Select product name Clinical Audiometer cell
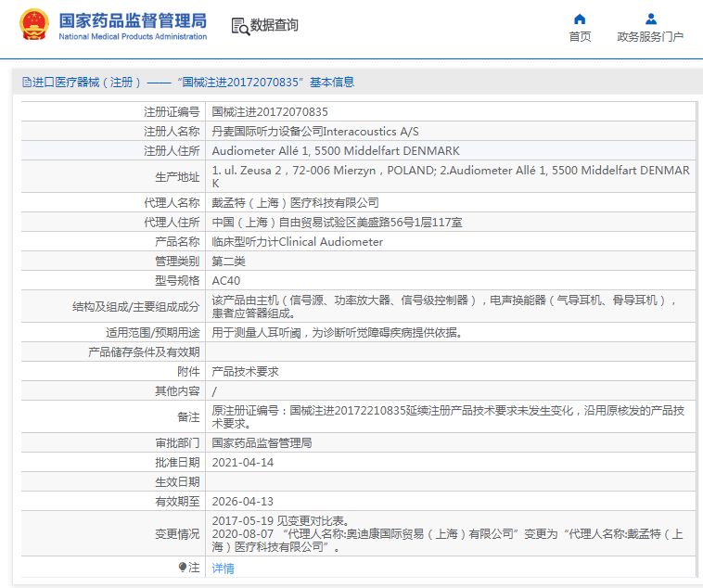The height and width of the screenshot is (588, 703). click(x=450, y=242)
